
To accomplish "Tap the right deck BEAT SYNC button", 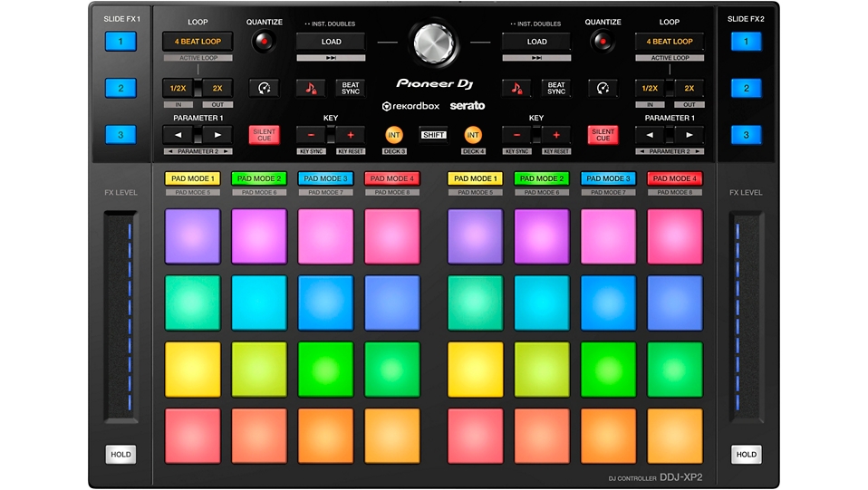I will 556,88.
